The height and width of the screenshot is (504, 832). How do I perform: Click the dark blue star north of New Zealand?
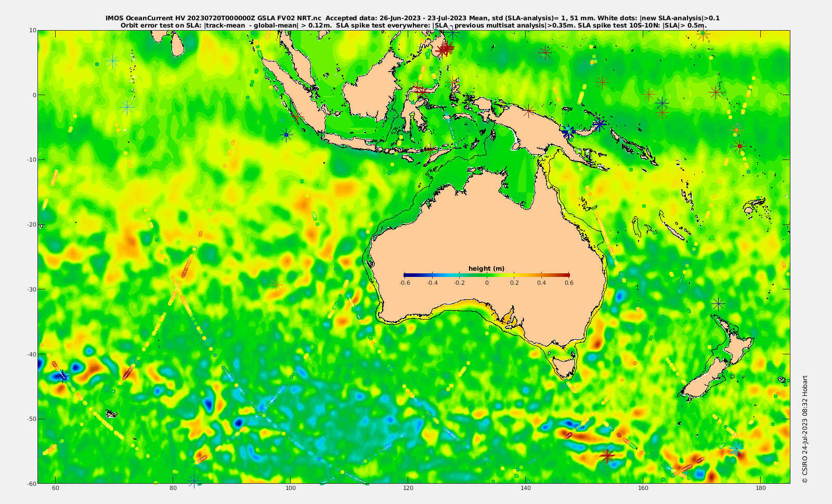click(x=718, y=303)
